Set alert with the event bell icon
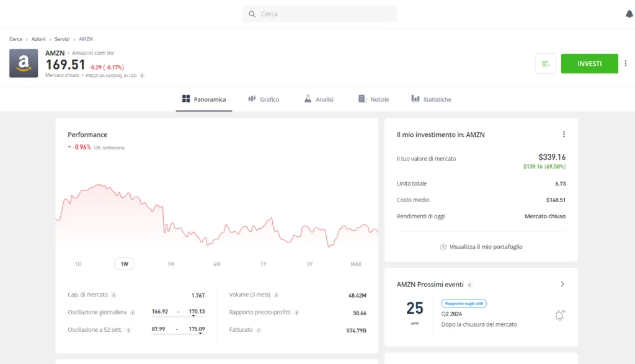Viewport: 635px width, 364px height. 560,316
